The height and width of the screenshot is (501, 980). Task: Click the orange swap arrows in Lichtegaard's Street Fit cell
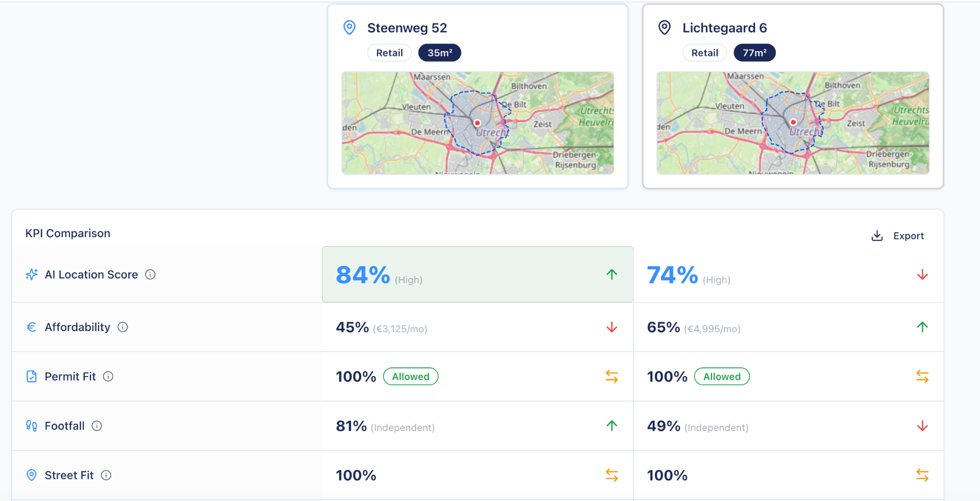[x=922, y=475]
